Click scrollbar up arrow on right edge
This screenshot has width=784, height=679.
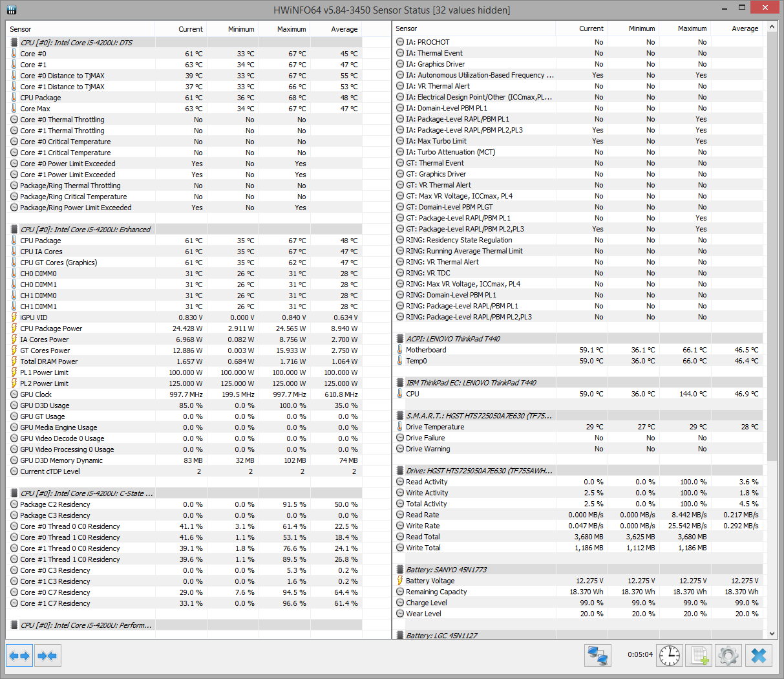[772, 28]
